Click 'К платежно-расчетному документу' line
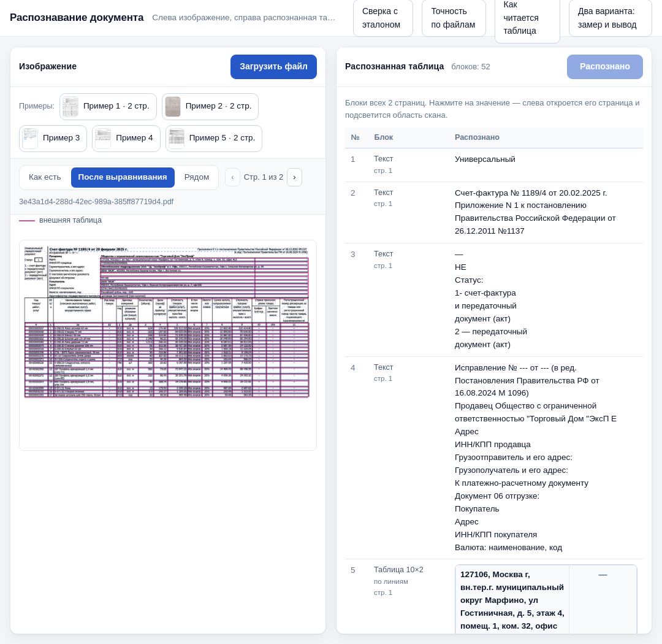The height and width of the screenshot is (644, 662). tap(522, 483)
